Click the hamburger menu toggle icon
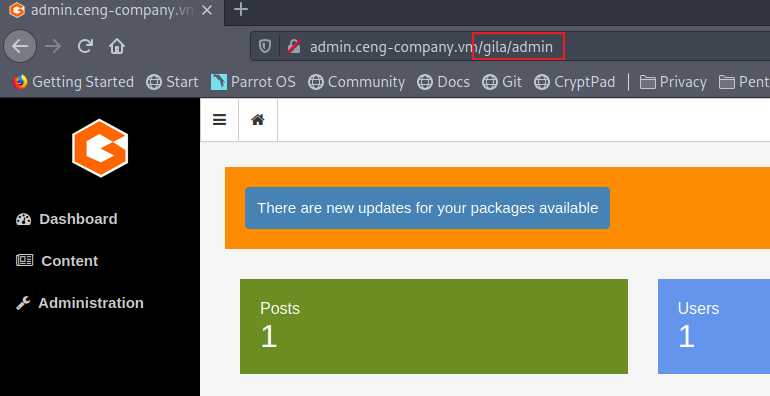770x396 pixels. 220,120
